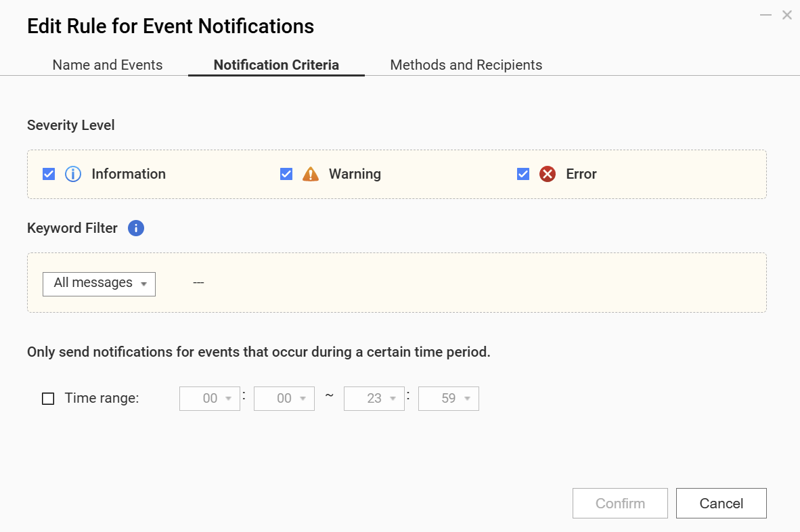Open the All messages dropdown
The height and width of the screenshot is (532, 800).
[99, 284]
